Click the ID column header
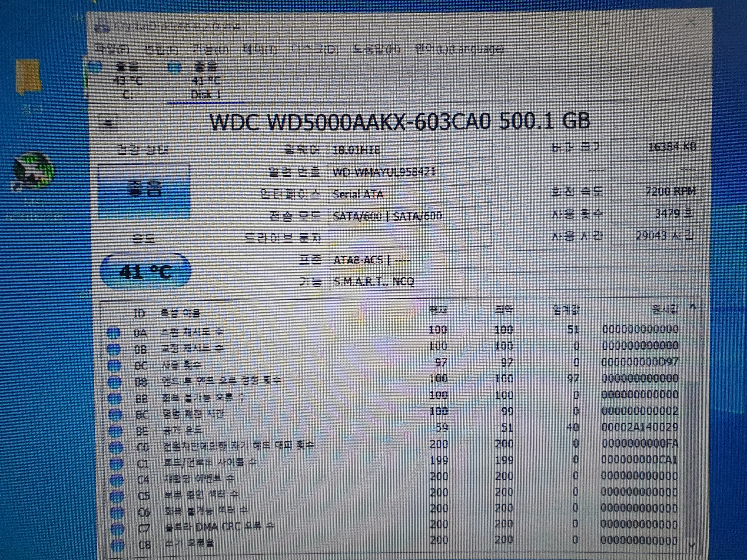The image size is (747, 560). 139,314
